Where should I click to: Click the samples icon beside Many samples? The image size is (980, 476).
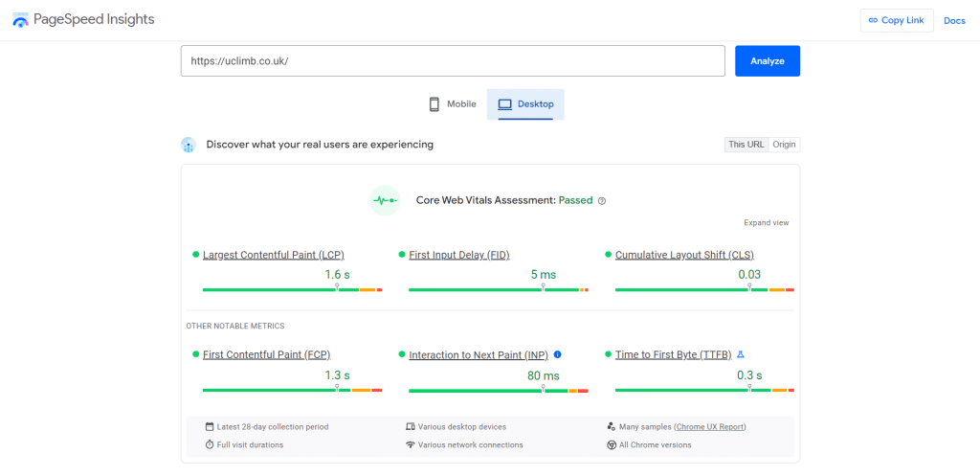point(612,426)
